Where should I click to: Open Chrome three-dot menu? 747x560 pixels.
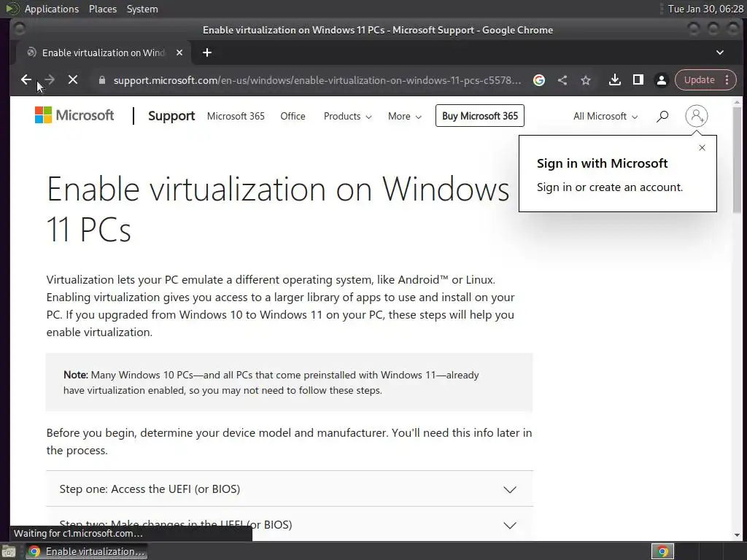tap(727, 80)
